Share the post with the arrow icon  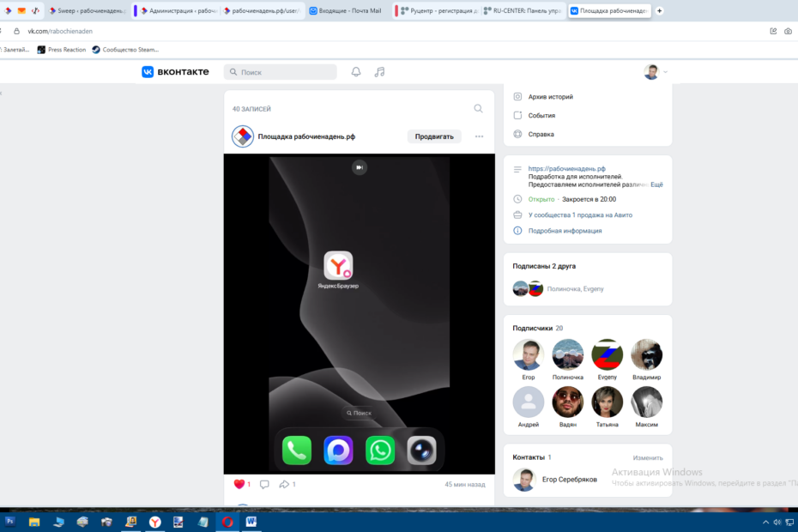283,484
